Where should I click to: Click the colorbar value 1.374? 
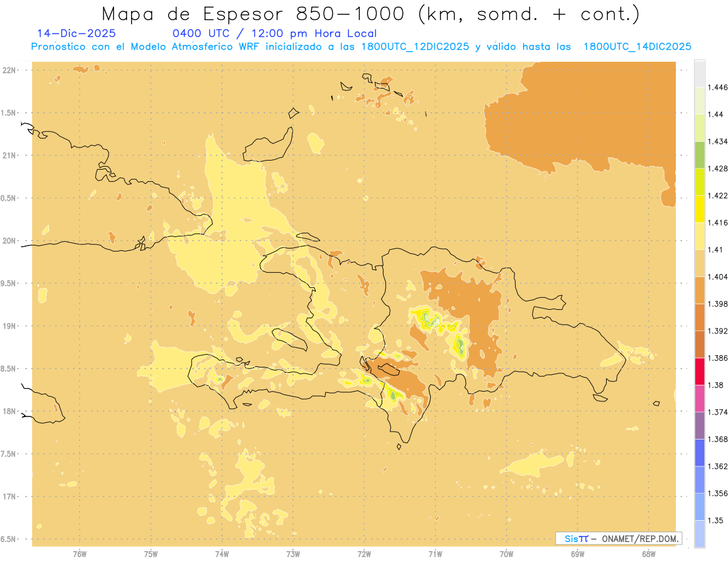tap(718, 412)
